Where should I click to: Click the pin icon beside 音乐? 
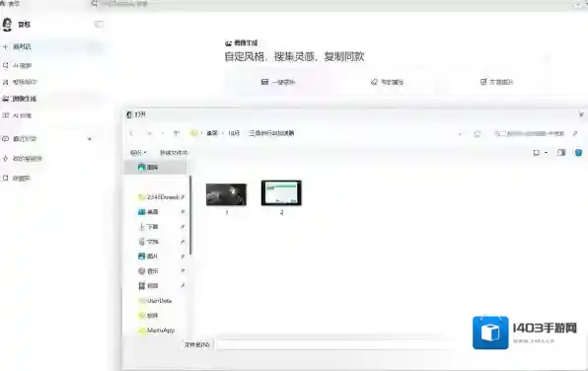[183, 270]
